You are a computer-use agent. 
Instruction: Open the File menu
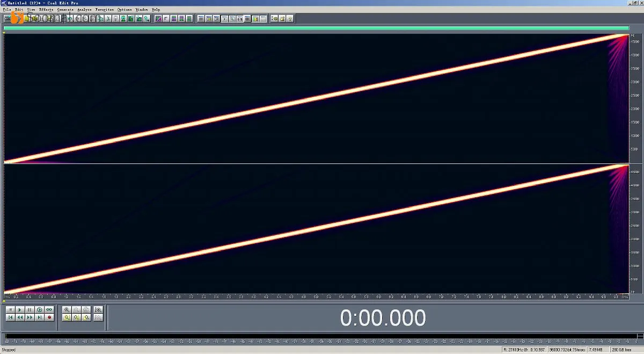point(6,10)
